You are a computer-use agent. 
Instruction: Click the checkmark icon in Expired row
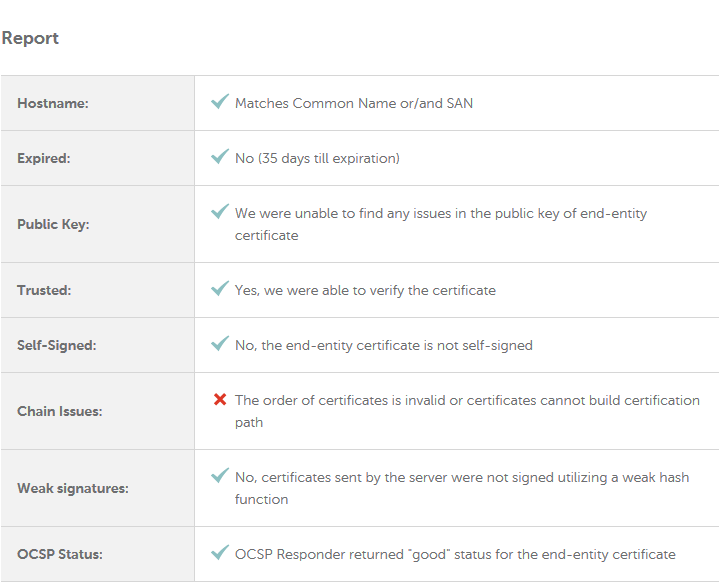point(220,156)
